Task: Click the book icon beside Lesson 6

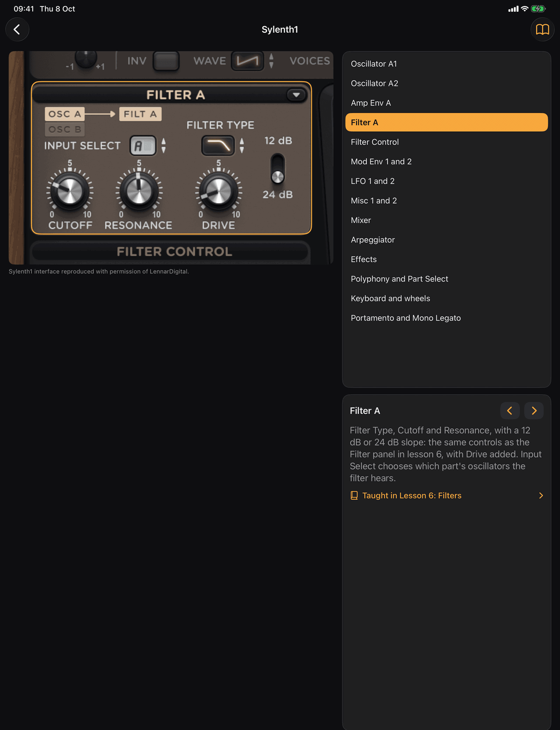Action: [x=354, y=496]
